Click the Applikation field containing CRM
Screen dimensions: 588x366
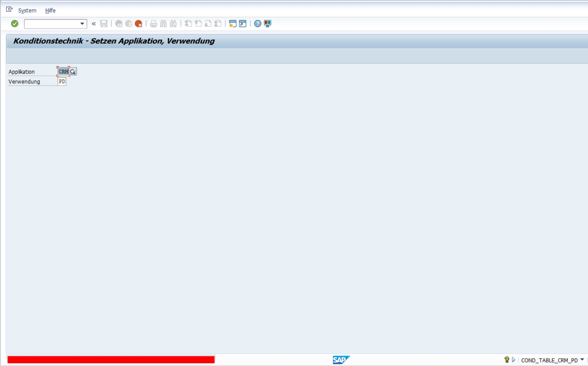pyautogui.click(x=63, y=71)
